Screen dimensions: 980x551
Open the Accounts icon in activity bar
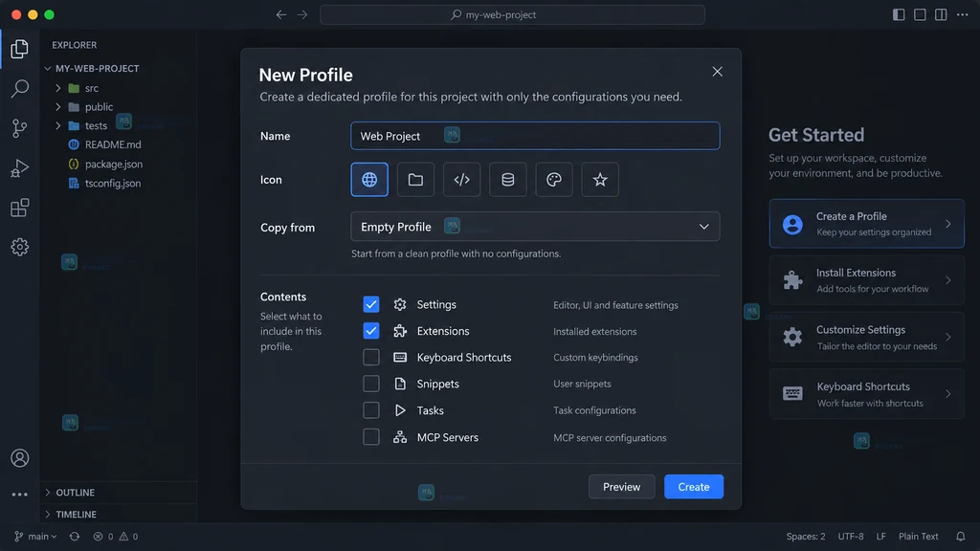pos(19,458)
